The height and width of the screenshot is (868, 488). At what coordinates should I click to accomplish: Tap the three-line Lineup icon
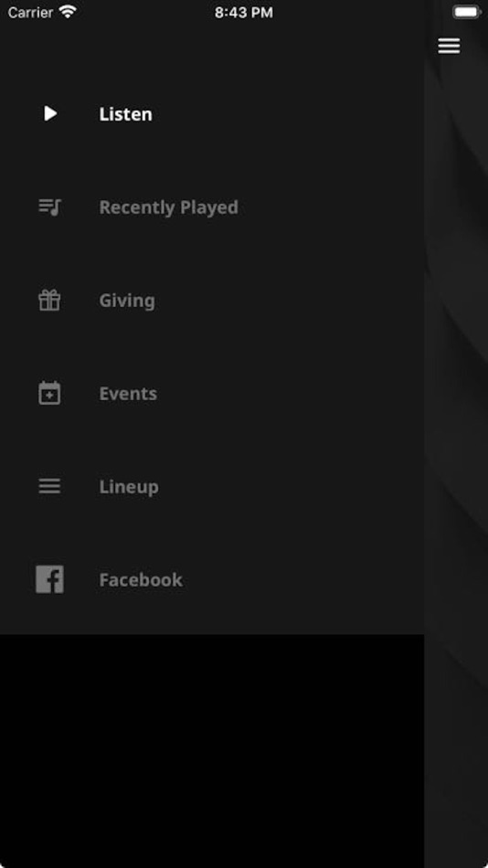point(50,487)
